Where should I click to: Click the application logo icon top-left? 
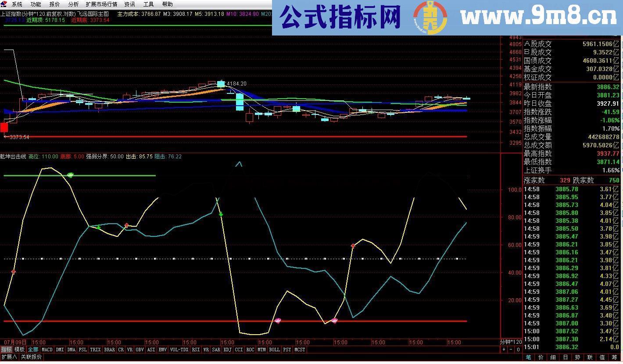pos(4,4)
